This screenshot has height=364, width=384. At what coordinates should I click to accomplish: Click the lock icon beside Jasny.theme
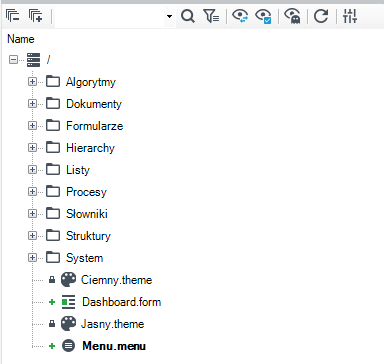(52, 324)
